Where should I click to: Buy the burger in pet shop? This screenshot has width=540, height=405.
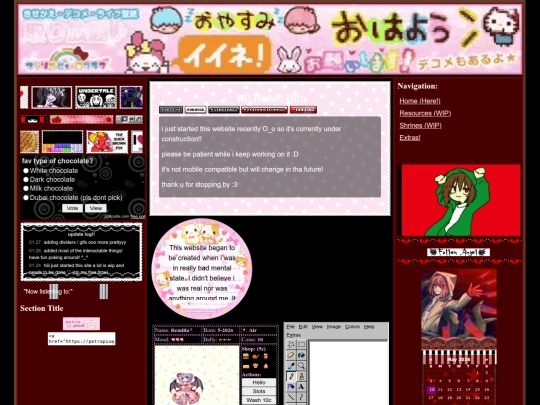coord(246,356)
